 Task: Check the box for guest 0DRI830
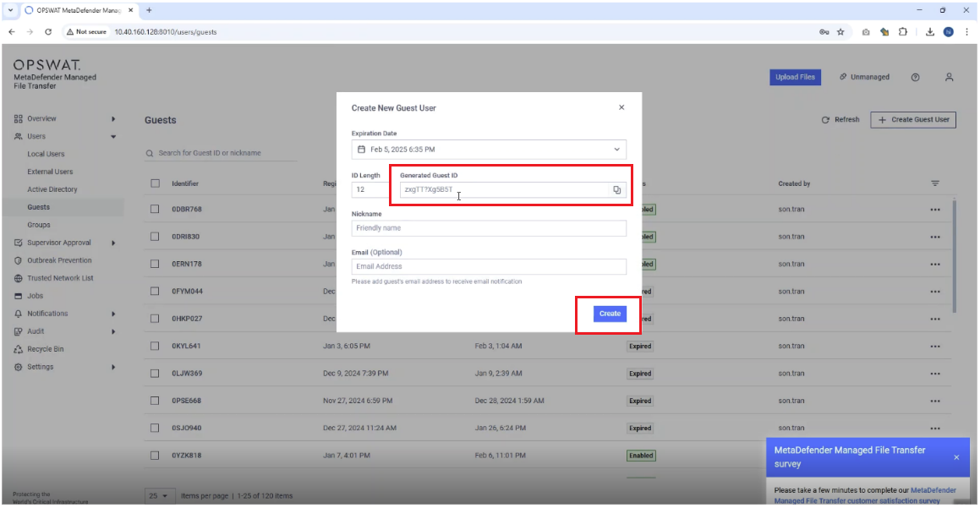coord(155,236)
